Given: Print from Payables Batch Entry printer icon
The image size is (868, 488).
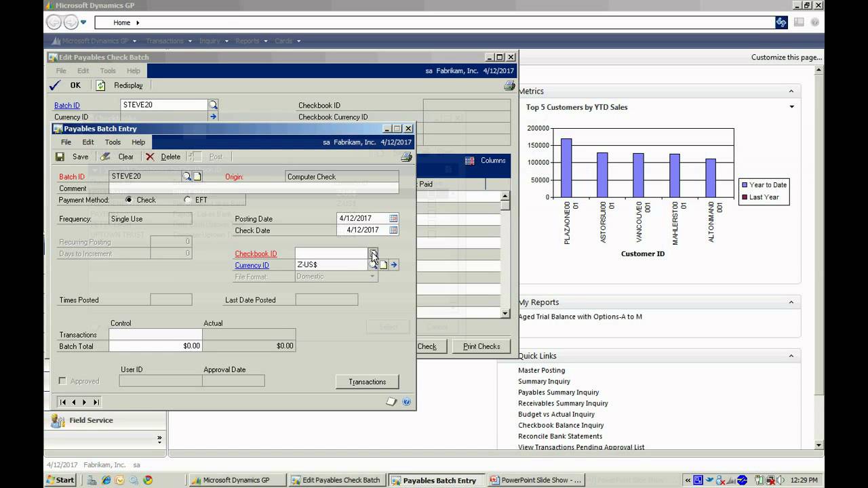Looking at the screenshot, I should (x=406, y=157).
